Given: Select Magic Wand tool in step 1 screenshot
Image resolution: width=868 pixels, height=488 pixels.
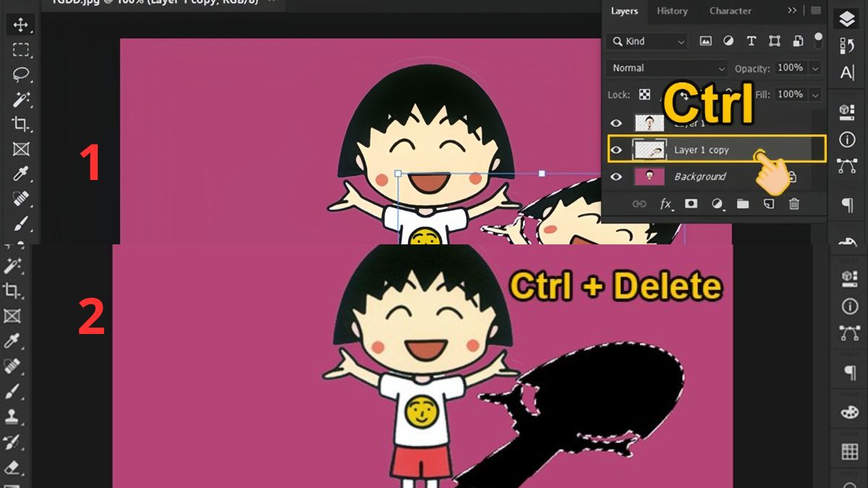Looking at the screenshot, I should tap(21, 99).
